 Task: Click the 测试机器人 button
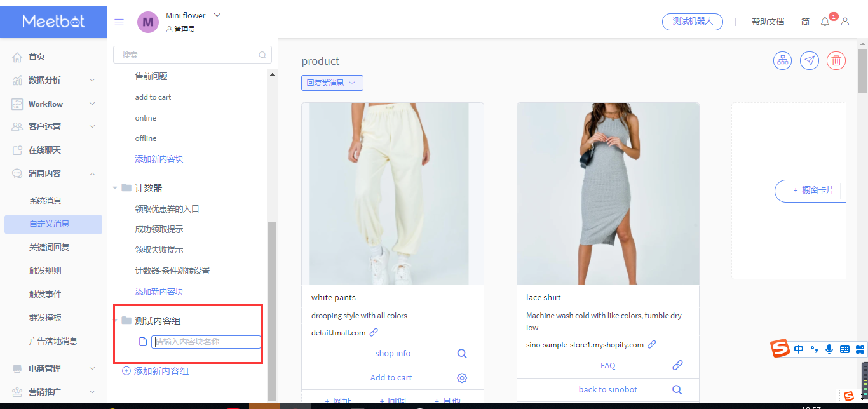(693, 22)
